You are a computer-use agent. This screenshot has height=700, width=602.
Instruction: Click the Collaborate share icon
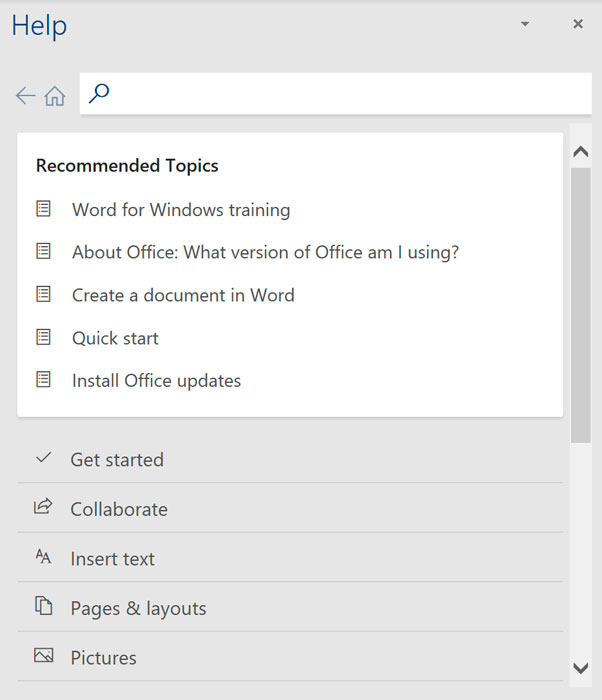pos(43,508)
